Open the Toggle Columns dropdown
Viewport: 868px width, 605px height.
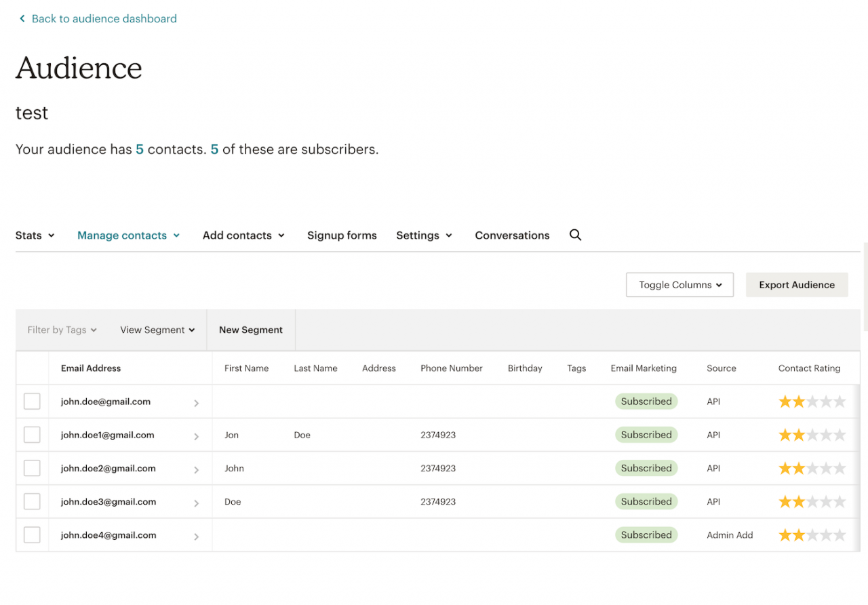click(679, 285)
